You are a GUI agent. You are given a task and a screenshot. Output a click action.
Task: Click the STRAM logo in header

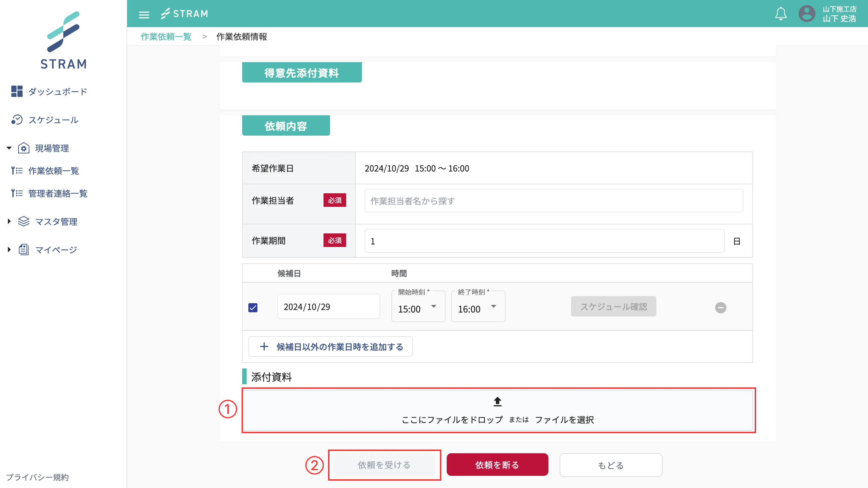tap(184, 14)
